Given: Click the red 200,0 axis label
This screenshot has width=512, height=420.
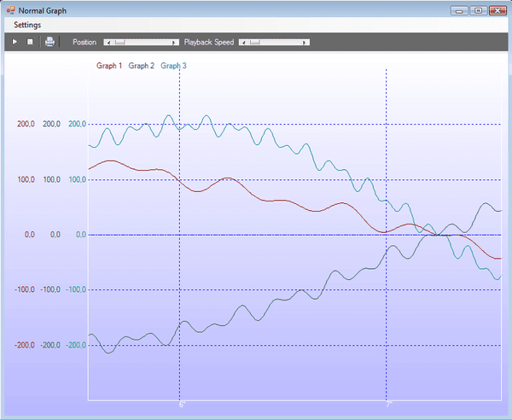Looking at the screenshot, I should coord(26,125).
